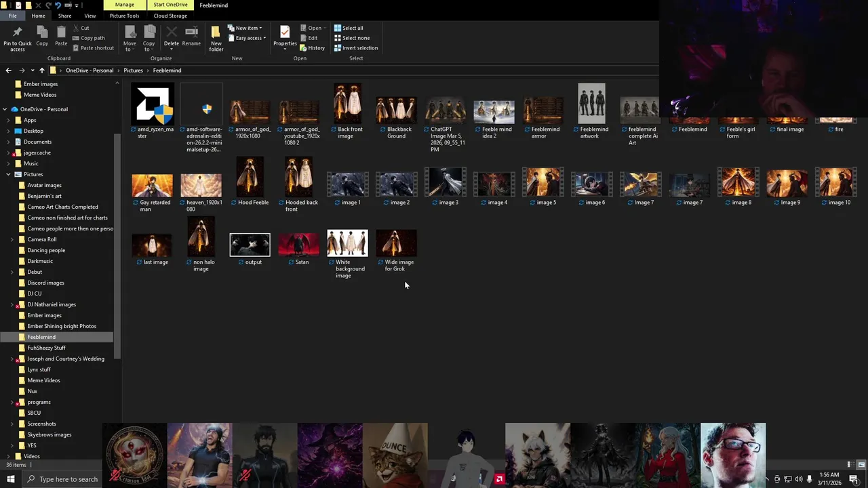The image size is (868, 488).
Task: Click Edit in the Open group
Action: pos(309,38)
